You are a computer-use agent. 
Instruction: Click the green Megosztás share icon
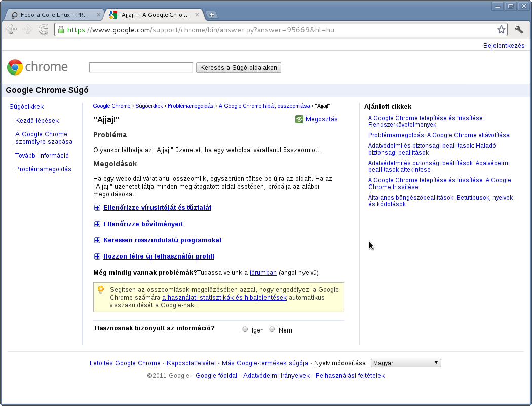pos(299,119)
